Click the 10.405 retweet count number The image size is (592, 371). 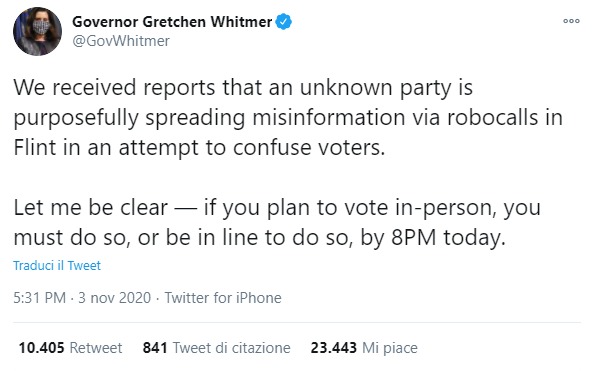pyautogui.click(x=41, y=348)
